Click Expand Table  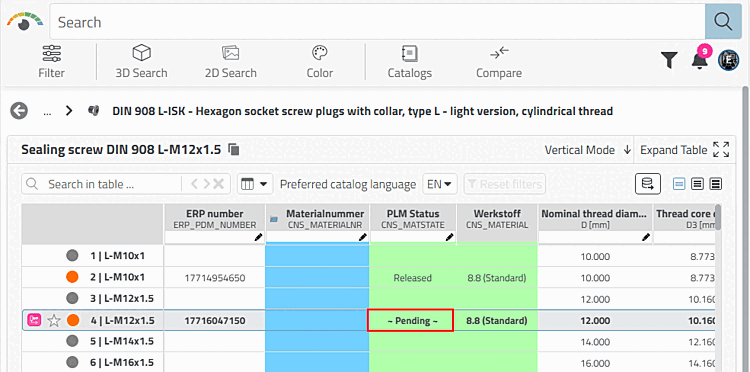[x=684, y=150]
